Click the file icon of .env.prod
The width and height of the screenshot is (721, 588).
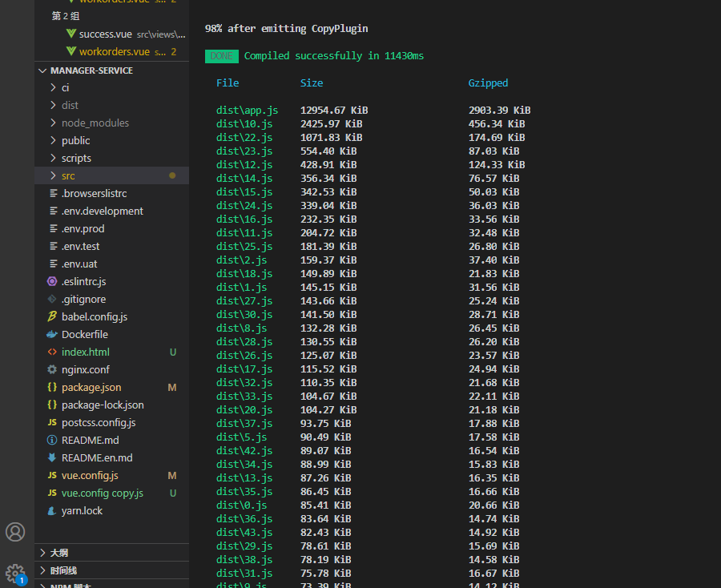pyautogui.click(x=54, y=228)
